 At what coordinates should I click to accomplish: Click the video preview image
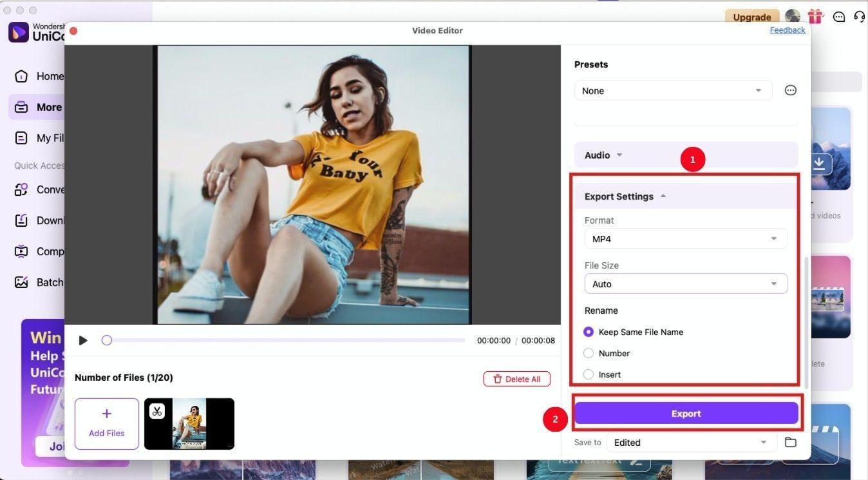click(313, 185)
